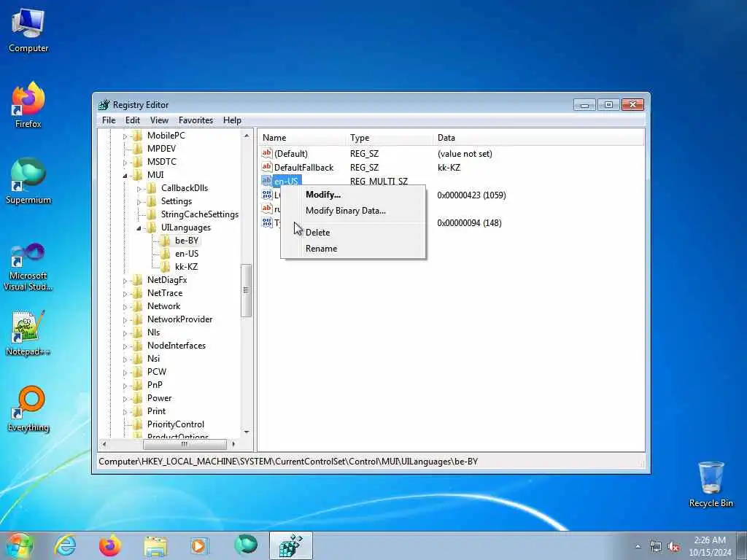Screen dimensions: 747x560
Task: Sort by the Data column header
Action: (x=539, y=138)
